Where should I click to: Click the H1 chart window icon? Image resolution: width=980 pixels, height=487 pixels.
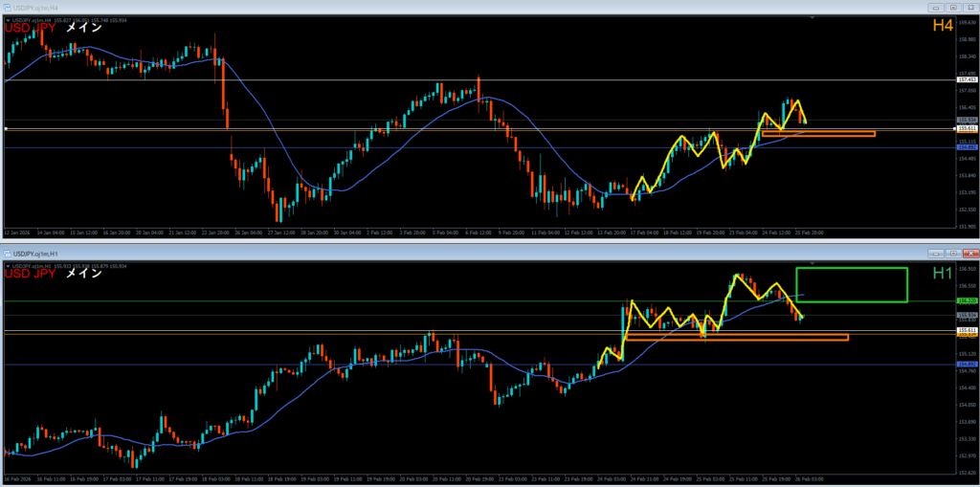pyautogui.click(x=8, y=252)
